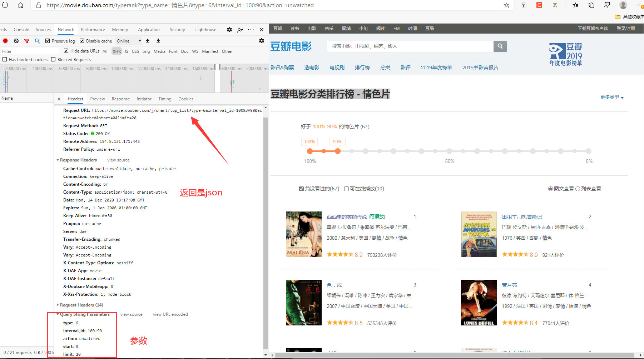The height and width of the screenshot is (359, 644).
Task: Filter requests by XHR type
Action: pos(117,51)
